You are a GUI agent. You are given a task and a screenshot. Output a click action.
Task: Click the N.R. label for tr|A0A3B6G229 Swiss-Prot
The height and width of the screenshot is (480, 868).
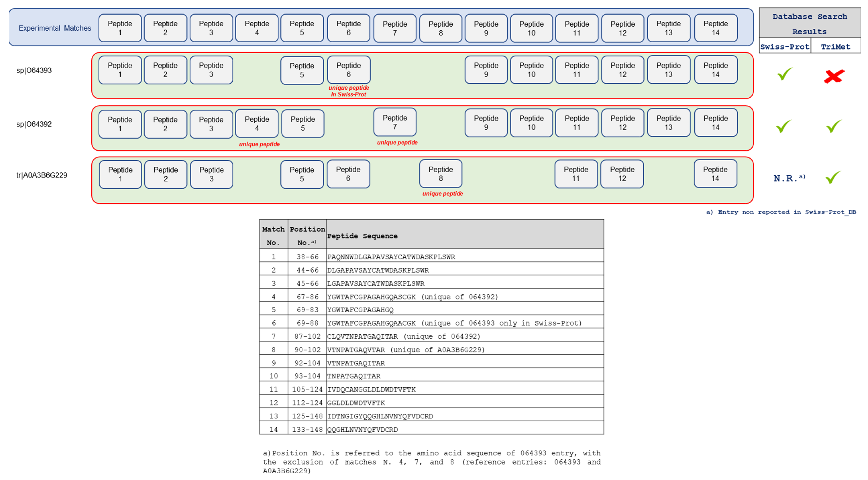[788, 179]
